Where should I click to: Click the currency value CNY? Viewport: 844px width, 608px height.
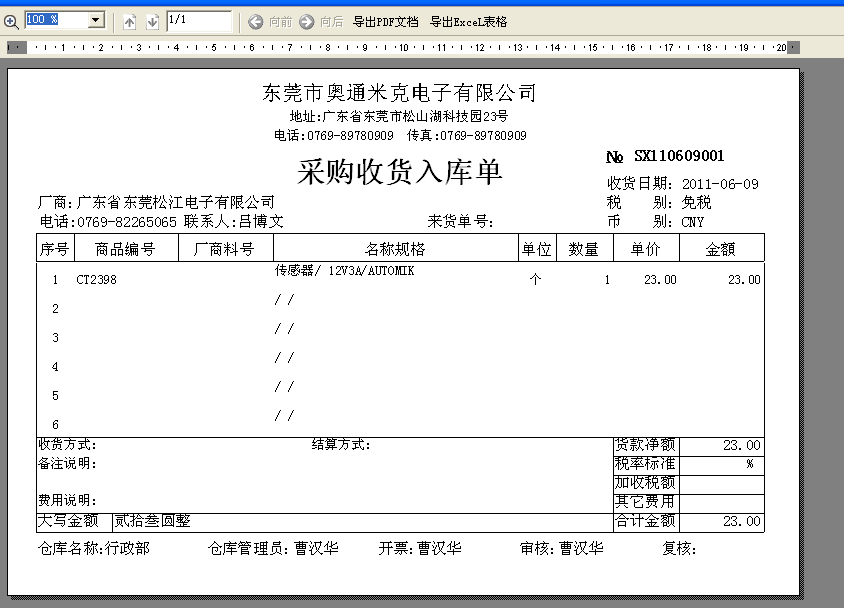693,222
